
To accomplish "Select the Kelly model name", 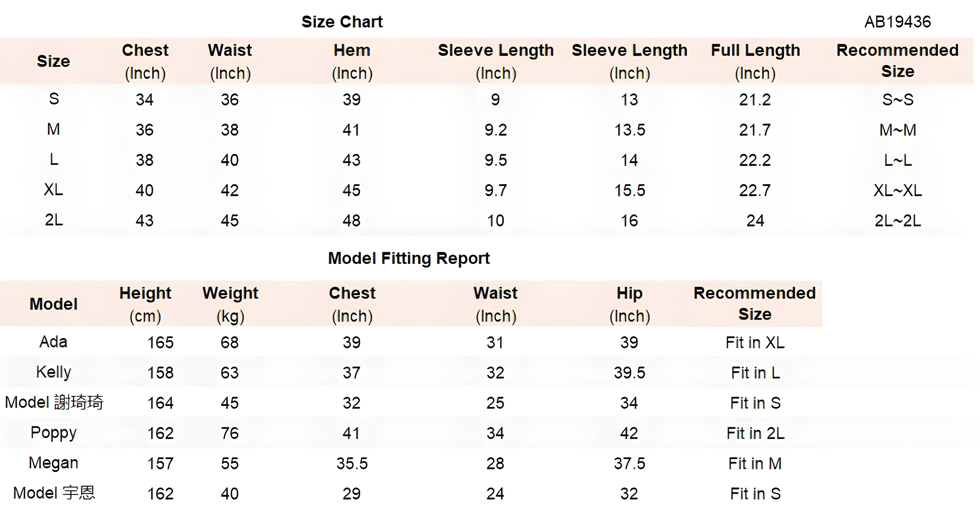I will click(x=53, y=372).
